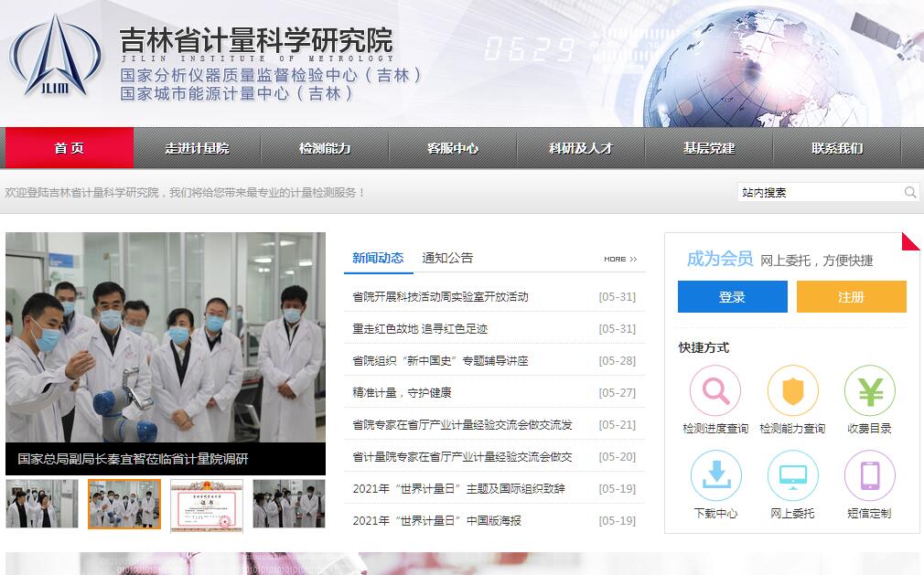This screenshot has width=924, height=575.
Task: Click the 检测进度查询 magnifier icon
Action: coord(715,391)
